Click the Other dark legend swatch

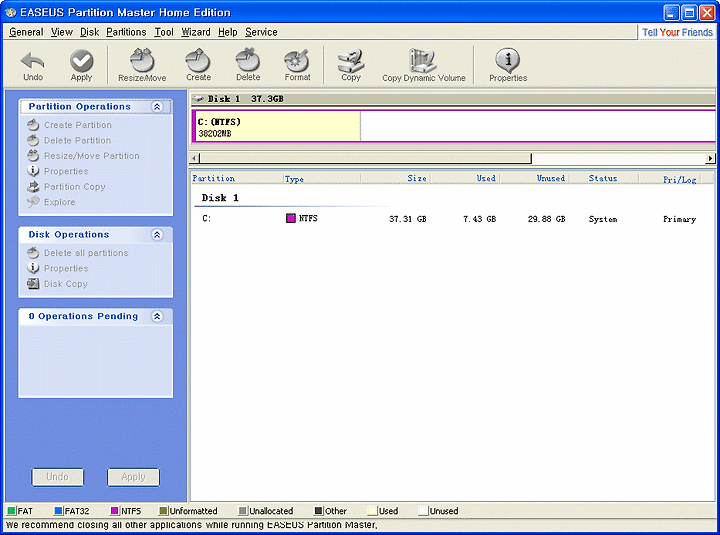coord(319,511)
